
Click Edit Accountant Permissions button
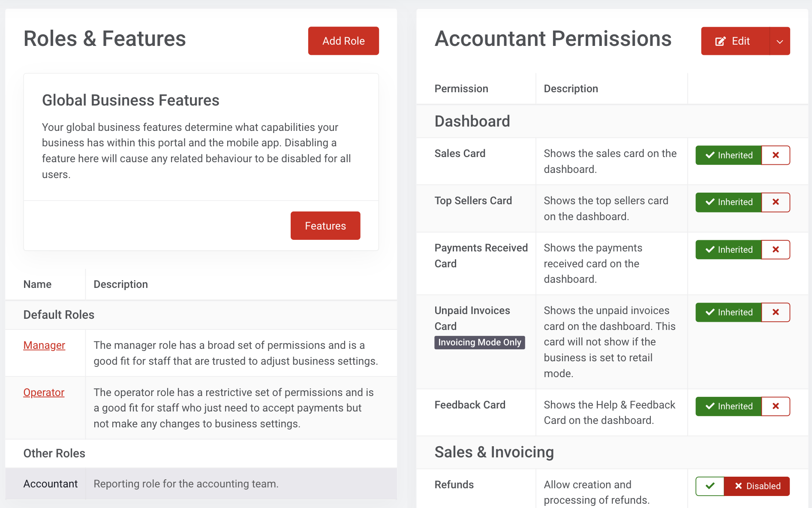[735, 41]
